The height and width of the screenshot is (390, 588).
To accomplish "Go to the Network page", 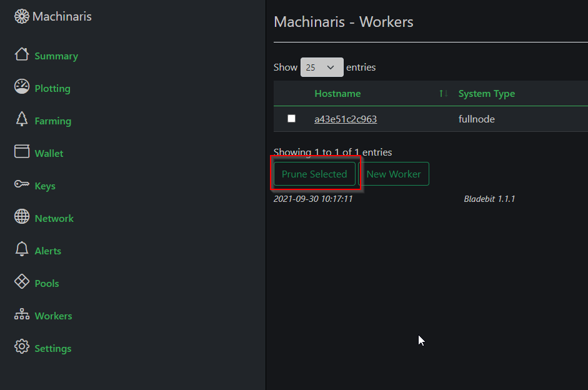I will 54,219.
